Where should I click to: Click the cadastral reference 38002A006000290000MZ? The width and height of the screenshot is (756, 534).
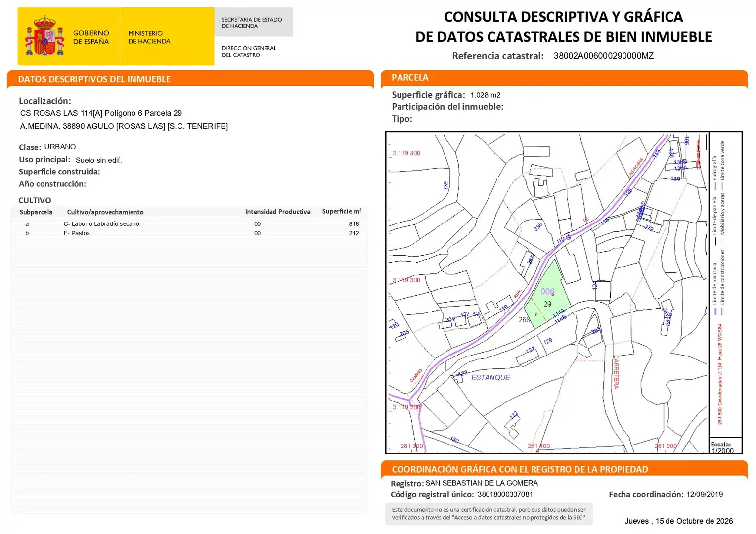[x=603, y=56]
